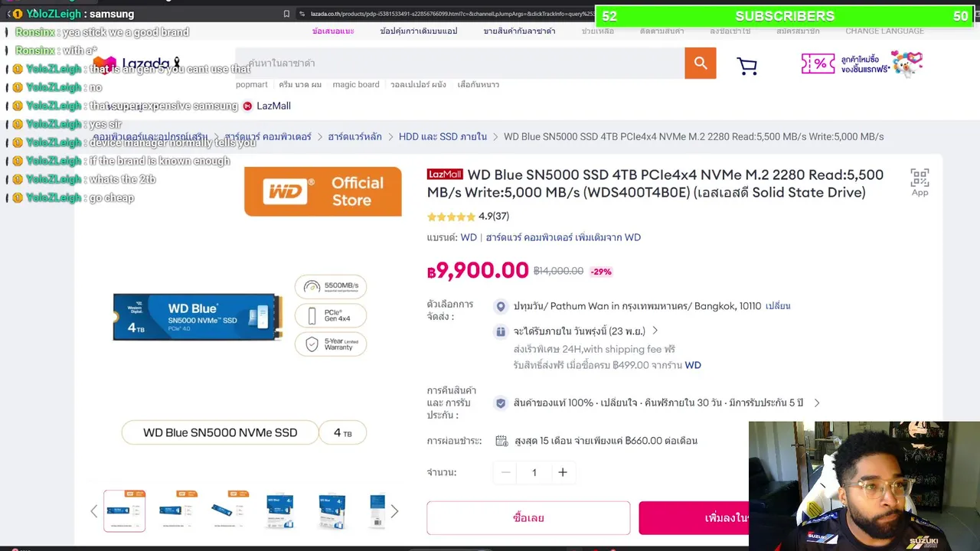Click the ฿9,900.00 price
The height and width of the screenshot is (551, 980).
click(x=478, y=270)
